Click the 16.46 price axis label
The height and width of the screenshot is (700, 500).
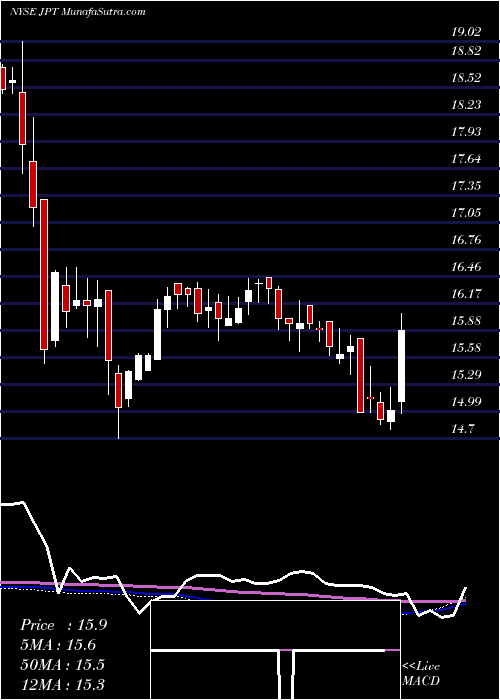(x=466, y=267)
